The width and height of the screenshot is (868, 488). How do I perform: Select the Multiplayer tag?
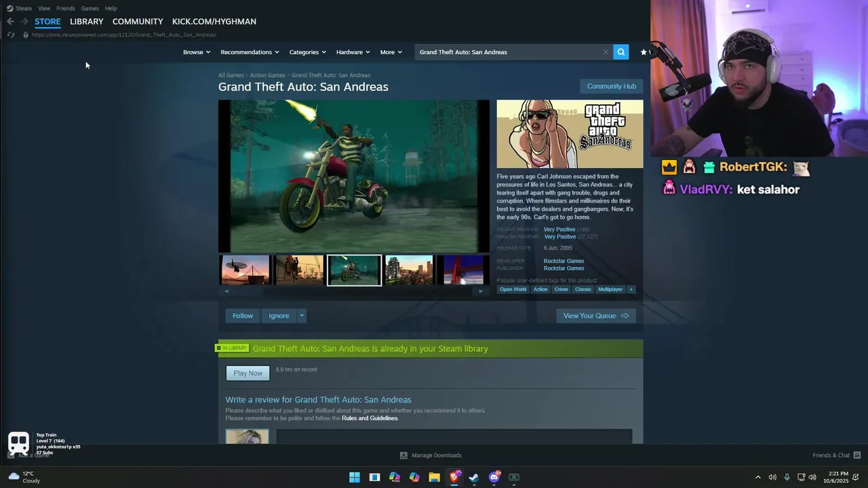pos(610,289)
